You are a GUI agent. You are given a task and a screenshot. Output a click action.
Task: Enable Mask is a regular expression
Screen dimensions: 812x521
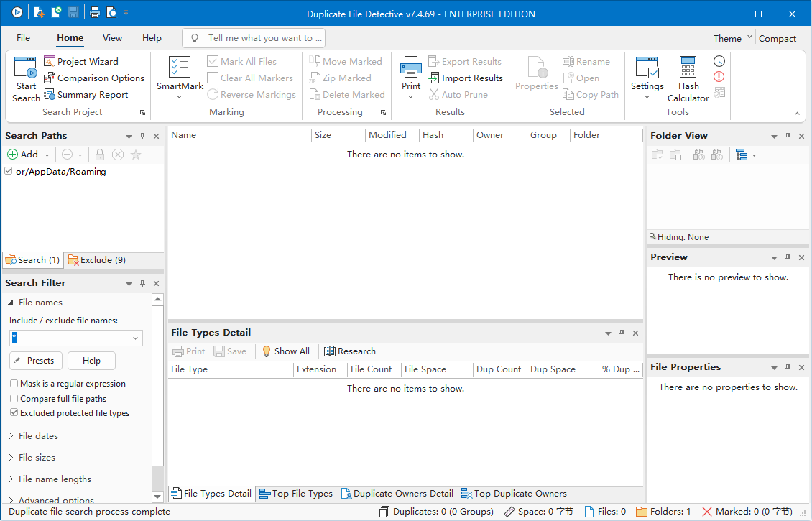(14, 384)
